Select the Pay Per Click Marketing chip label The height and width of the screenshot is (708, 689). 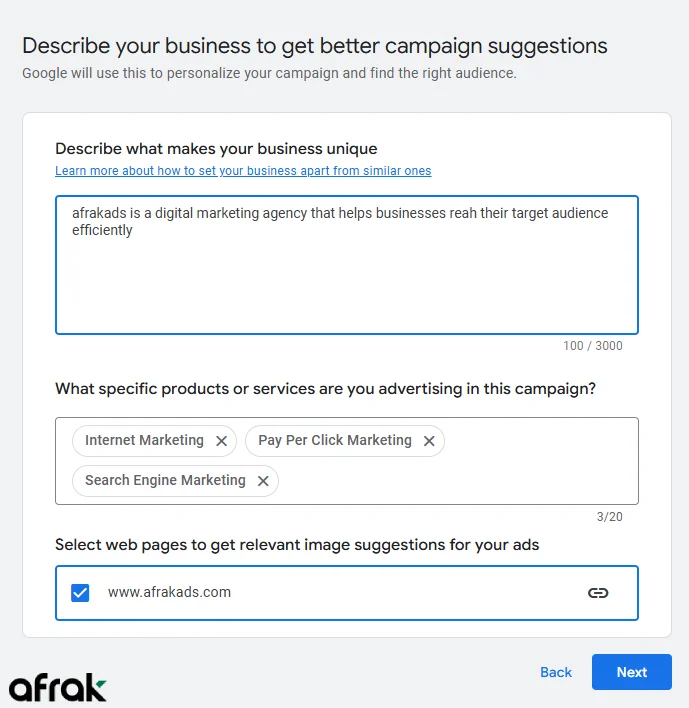click(334, 440)
